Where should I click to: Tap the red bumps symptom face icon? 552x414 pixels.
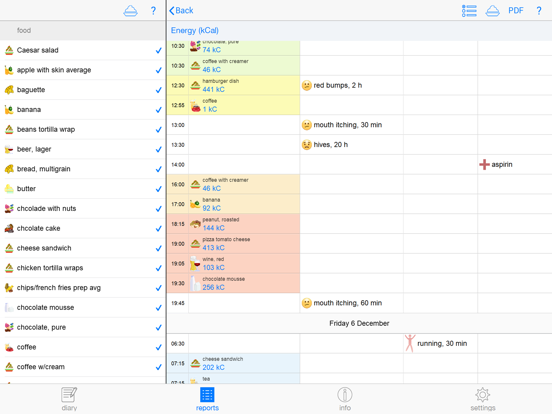tap(307, 86)
